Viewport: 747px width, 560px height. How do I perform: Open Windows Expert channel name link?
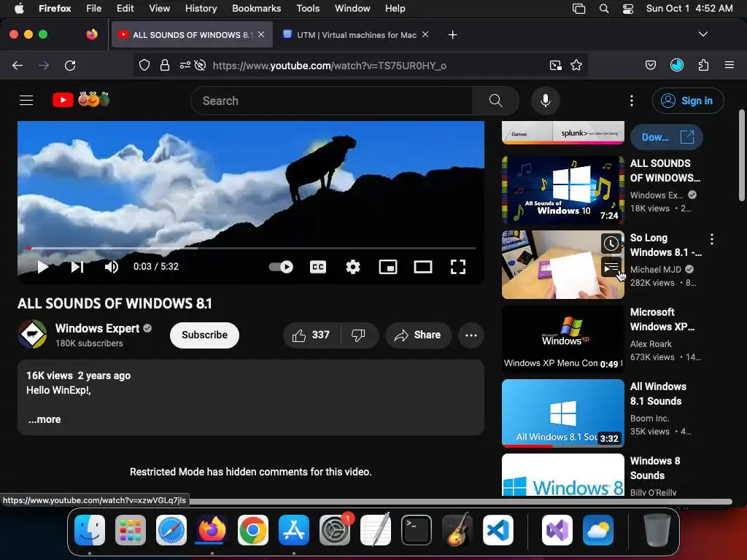point(97,329)
